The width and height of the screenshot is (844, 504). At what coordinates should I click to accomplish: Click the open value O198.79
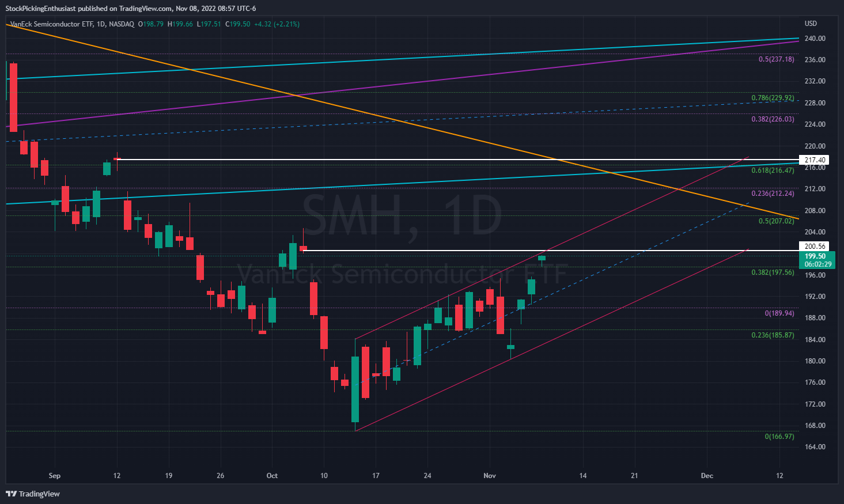click(151, 24)
